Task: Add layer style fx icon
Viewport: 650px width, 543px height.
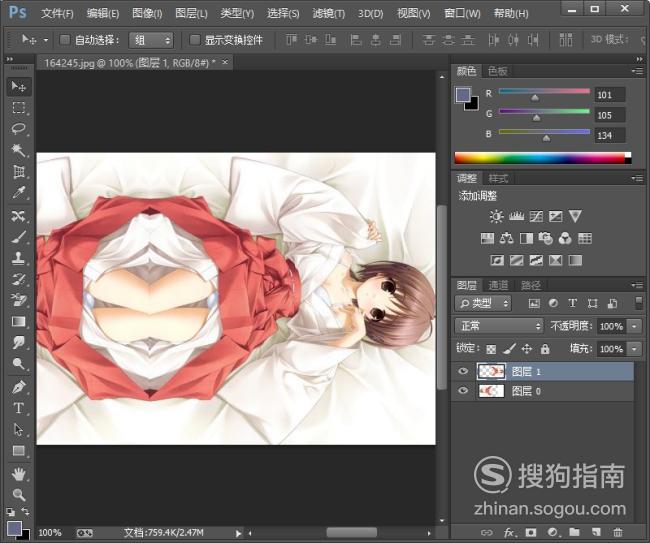Action: tap(509, 532)
